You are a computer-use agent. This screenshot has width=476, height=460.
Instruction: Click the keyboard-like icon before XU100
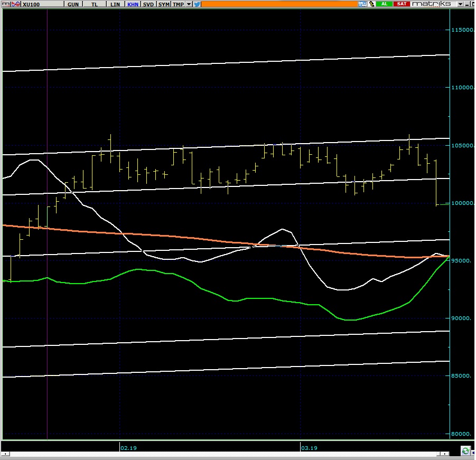(x=5, y=4)
